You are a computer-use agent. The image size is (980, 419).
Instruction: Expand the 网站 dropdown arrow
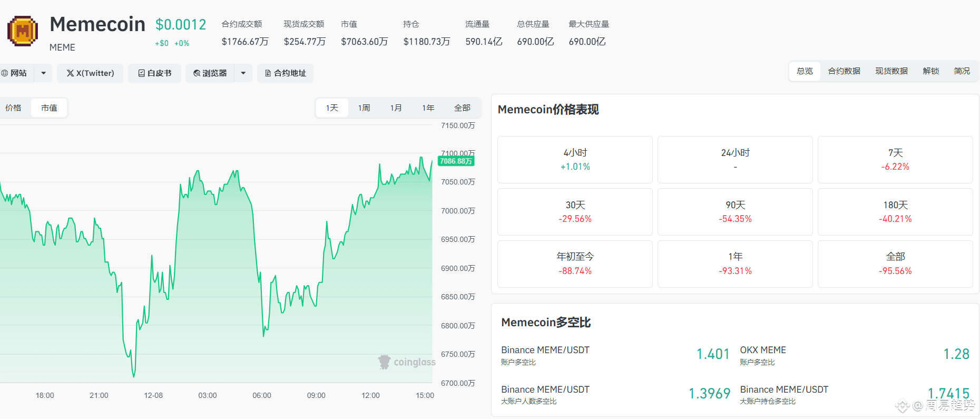click(43, 73)
